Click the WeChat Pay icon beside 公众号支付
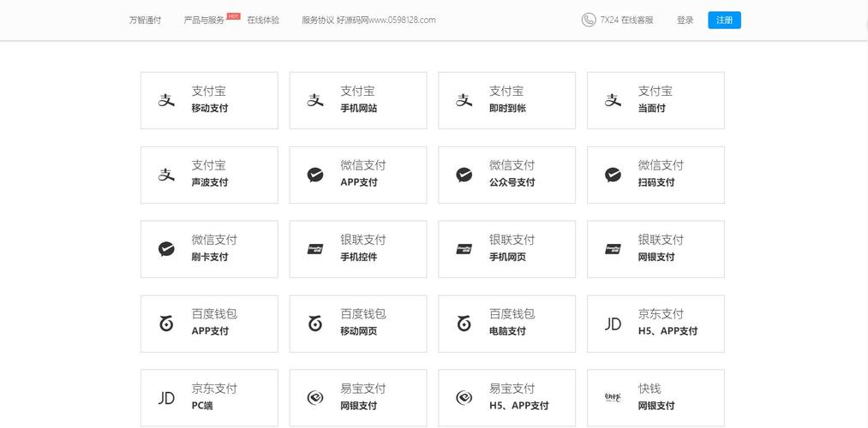 [x=464, y=175]
